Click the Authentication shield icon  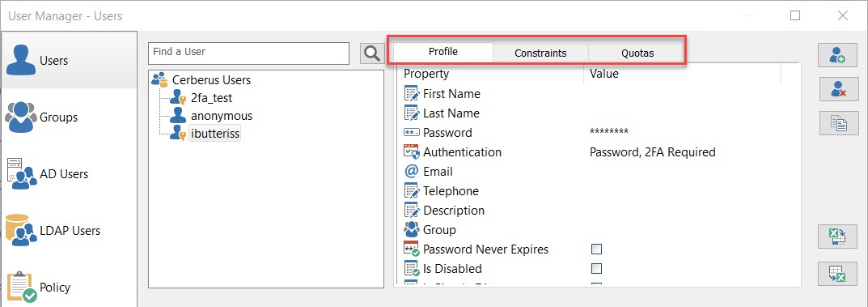(412, 151)
